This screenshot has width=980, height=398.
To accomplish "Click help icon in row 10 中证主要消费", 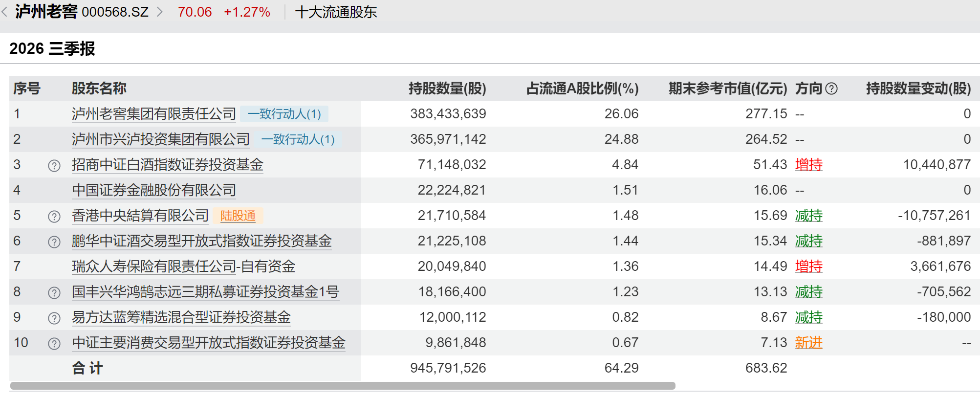I will tap(54, 343).
